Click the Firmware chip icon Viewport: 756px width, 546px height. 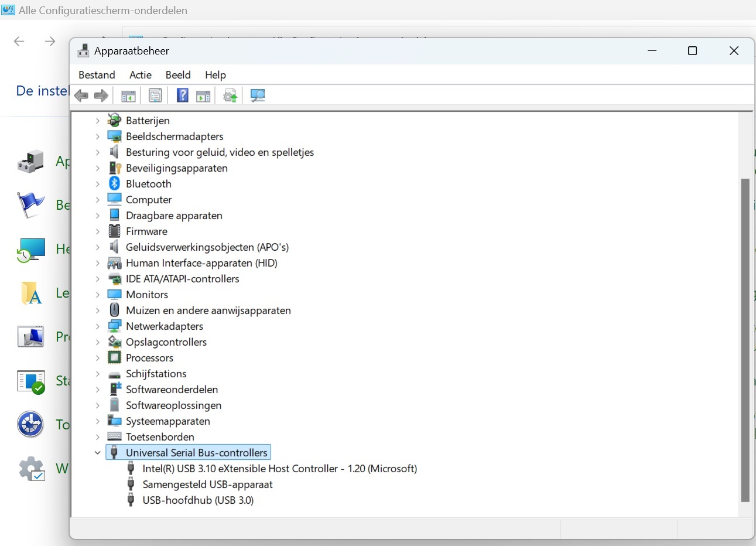(x=115, y=231)
